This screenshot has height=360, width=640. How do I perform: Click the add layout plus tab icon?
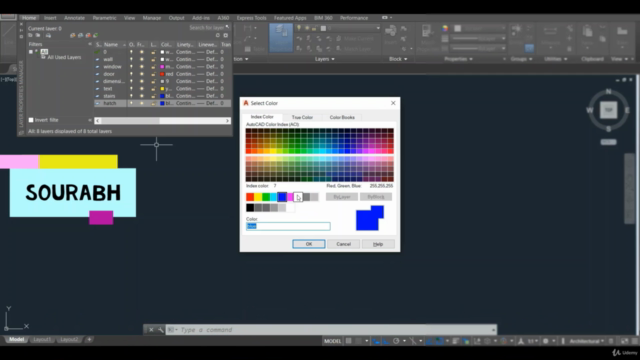tap(89, 339)
